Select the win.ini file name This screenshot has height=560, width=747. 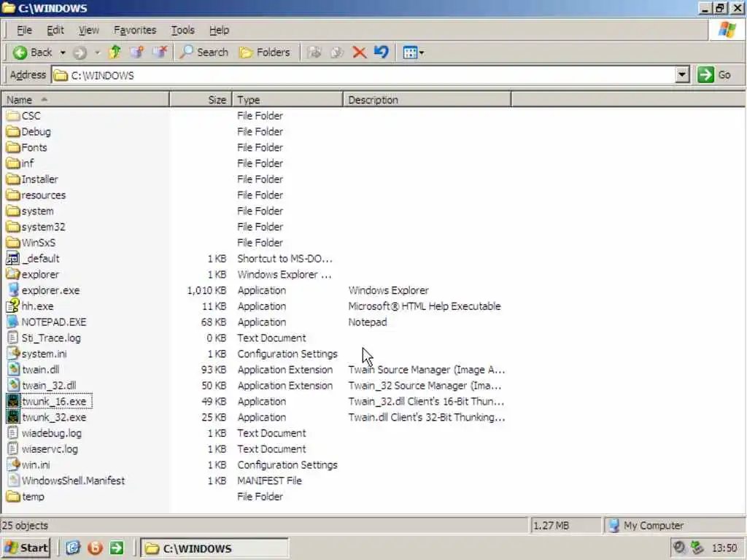click(x=36, y=464)
